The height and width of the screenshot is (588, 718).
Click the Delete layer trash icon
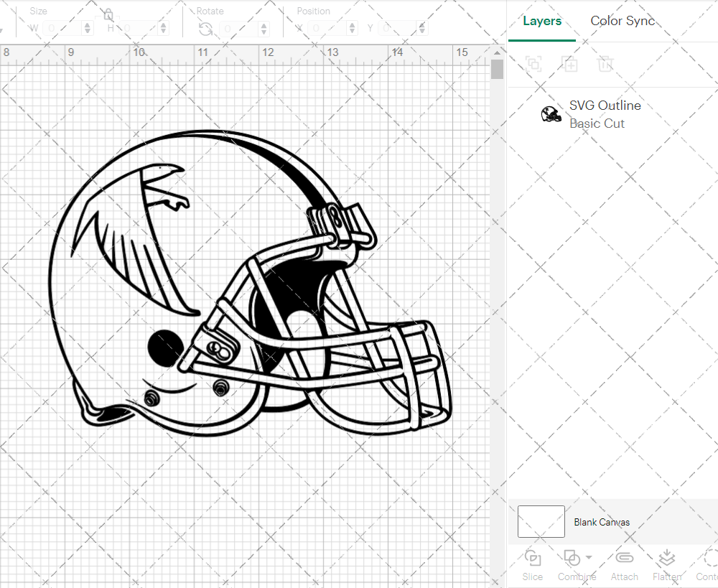click(x=606, y=64)
